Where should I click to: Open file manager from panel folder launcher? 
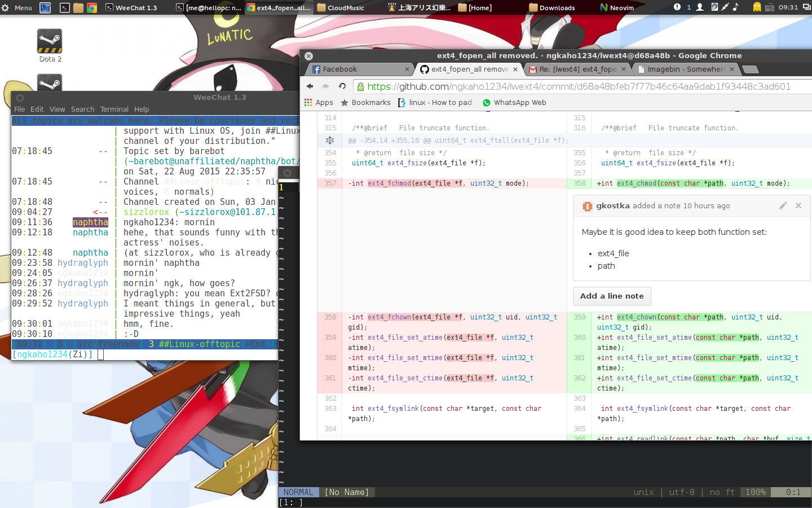[x=78, y=7]
